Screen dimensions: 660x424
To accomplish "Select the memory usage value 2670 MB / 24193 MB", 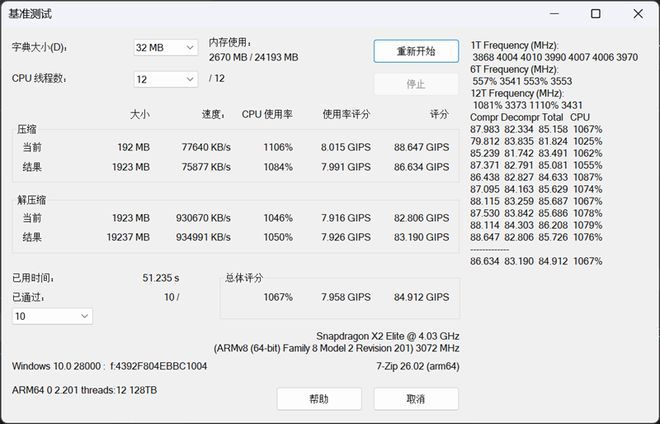I will pyautogui.click(x=253, y=57).
